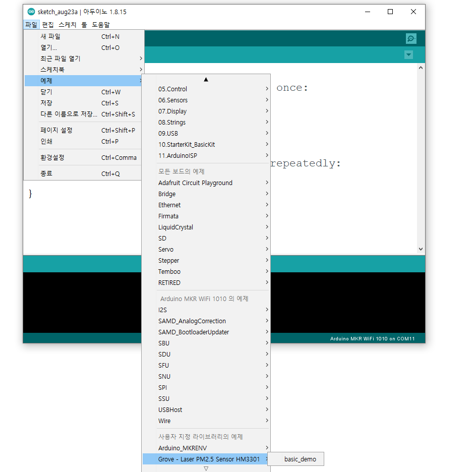Image resolution: width=476 pixels, height=472 pixels.
Task: Open SPI examples submenu
Action: point(206,387)
